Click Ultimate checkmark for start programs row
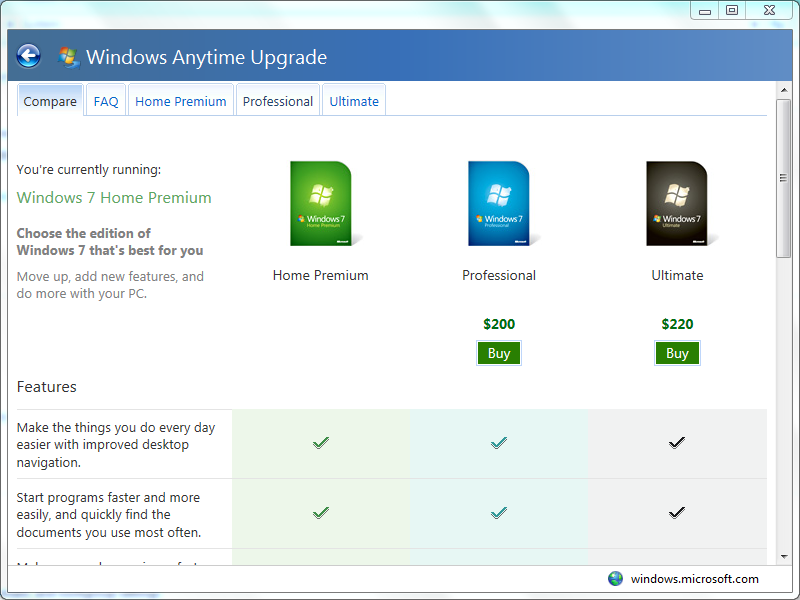Image resolution: width=800 pixels, height=600 pixels. 677,512
